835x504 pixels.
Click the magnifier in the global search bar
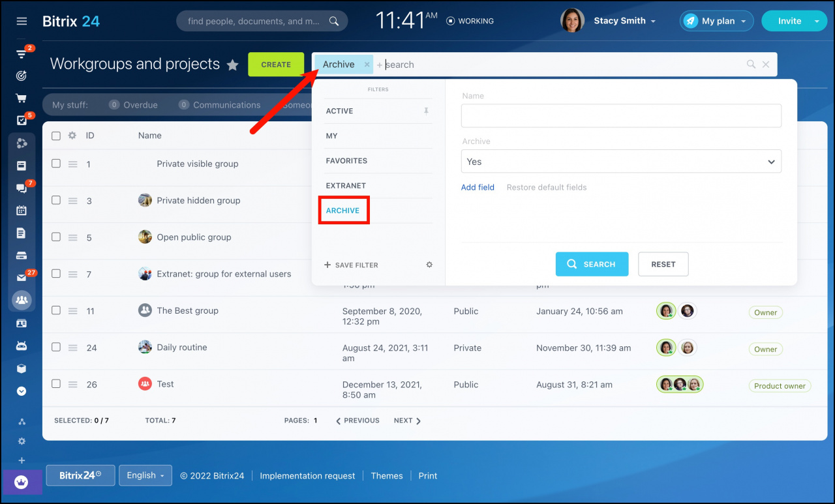[x=334, y=21]
